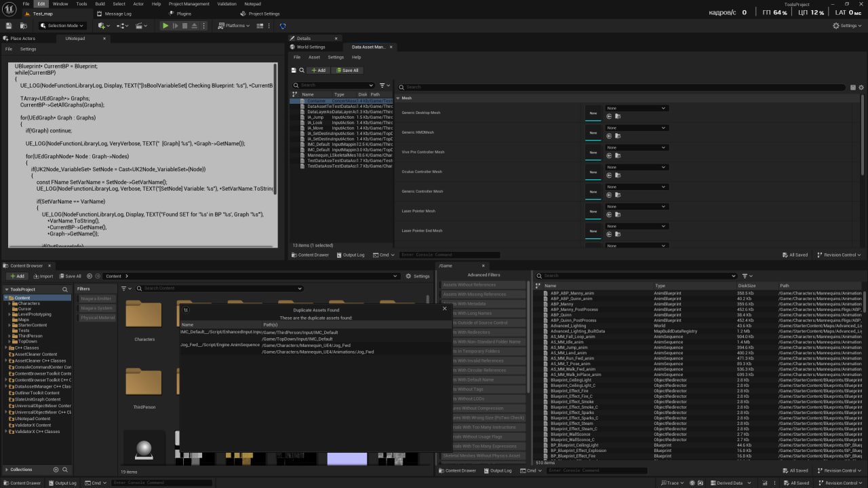This screenshot has height=488, width=868.
Task: Open the top-right editor Settings menu
Action: [x=848, y=26]
